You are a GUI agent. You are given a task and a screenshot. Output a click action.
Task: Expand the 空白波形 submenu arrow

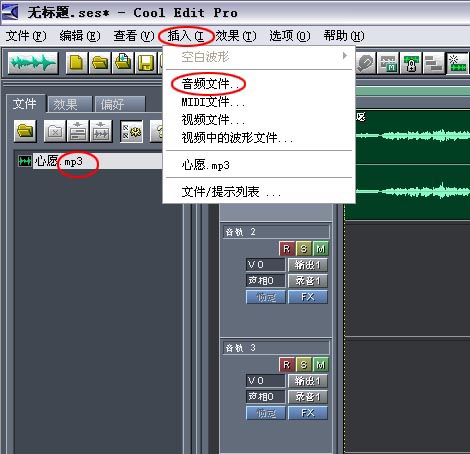[345, 56]
